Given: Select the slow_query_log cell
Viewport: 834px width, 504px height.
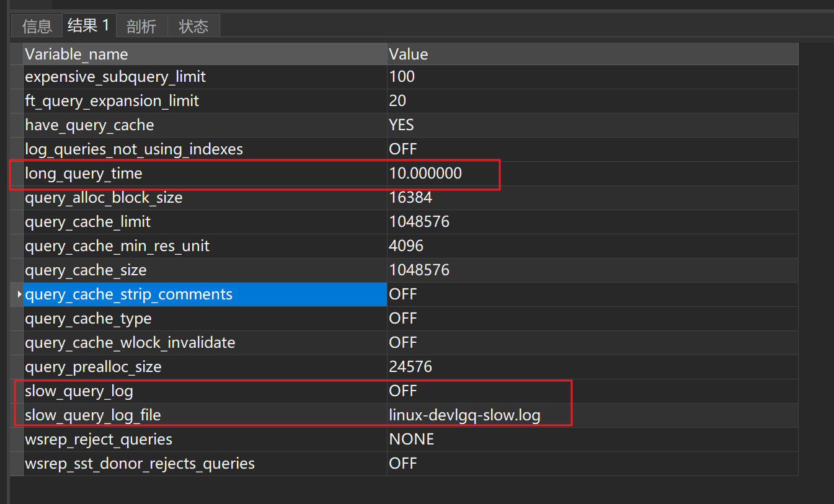Looking at the screenshot, I should (x=205, y=391).
